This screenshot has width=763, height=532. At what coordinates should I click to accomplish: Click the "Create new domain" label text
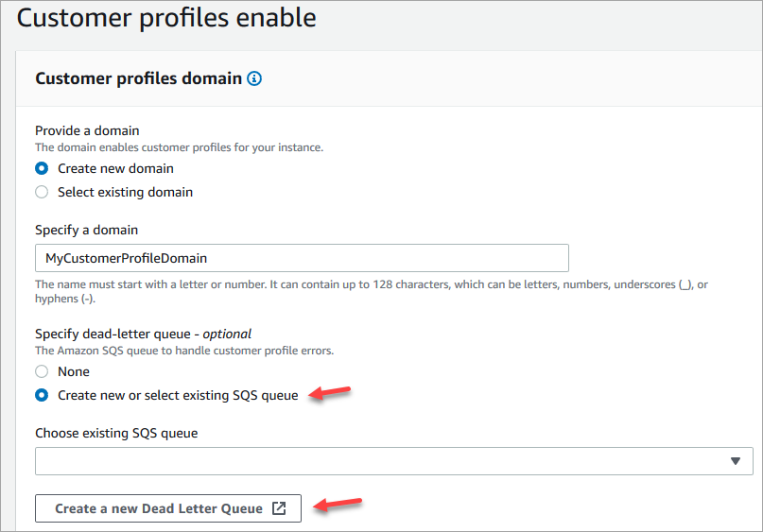pyautogui.click(x=115, y=169)
